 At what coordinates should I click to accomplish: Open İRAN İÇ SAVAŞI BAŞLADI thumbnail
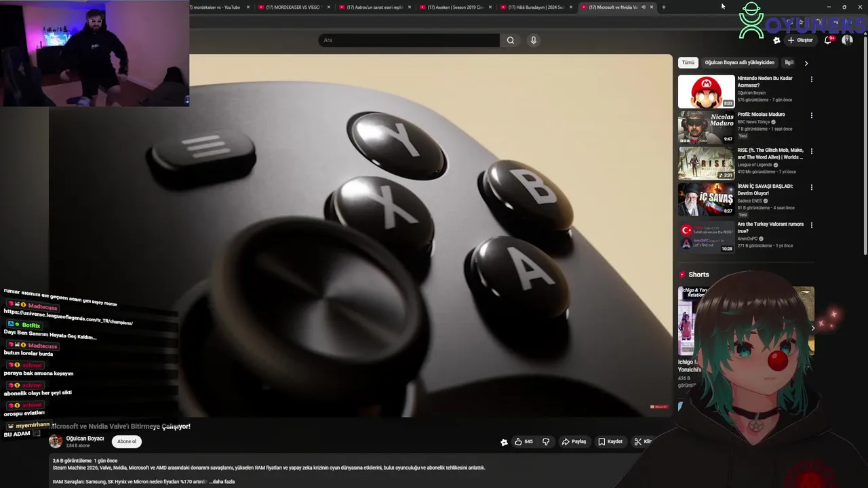tap(706, 199)
